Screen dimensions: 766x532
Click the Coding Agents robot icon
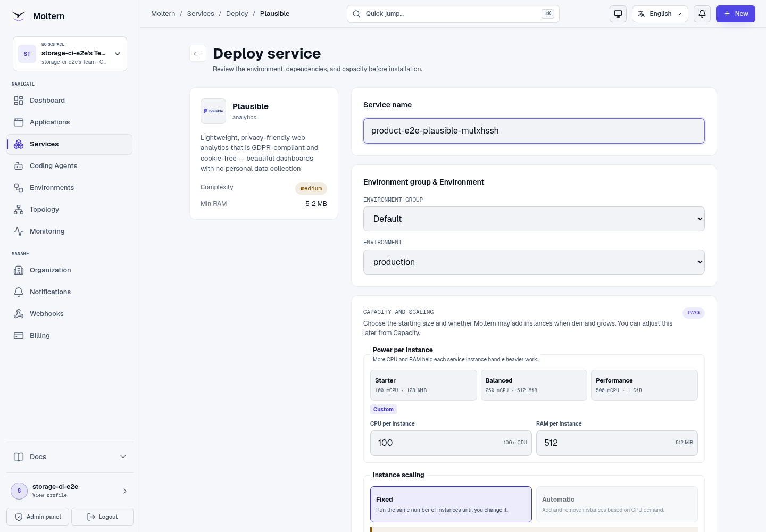tap(19, 166)
